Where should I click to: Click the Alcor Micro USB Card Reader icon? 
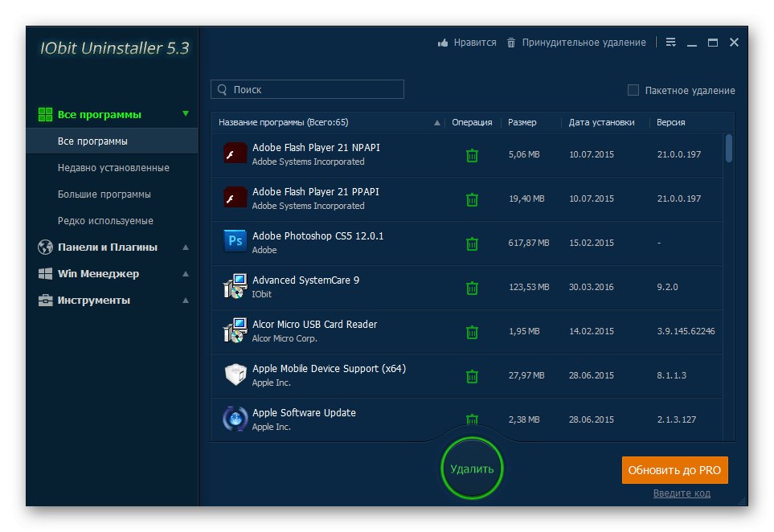tap(235, 330)
